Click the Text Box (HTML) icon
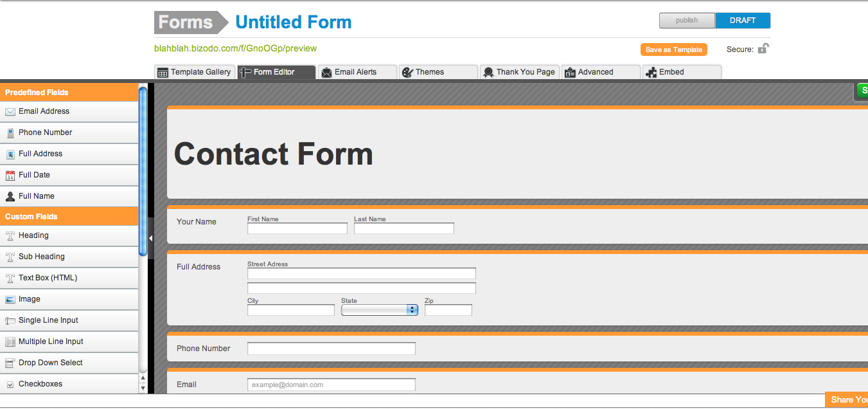Viewport: 868px width, 409px height. pos(10,278)
